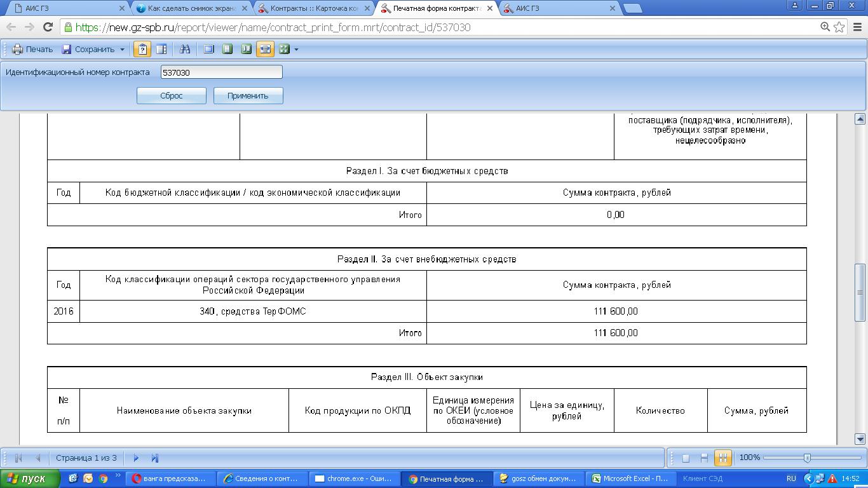
Task: Toggle the thumbnails panel icon
Action: click(x=161, y=49)
